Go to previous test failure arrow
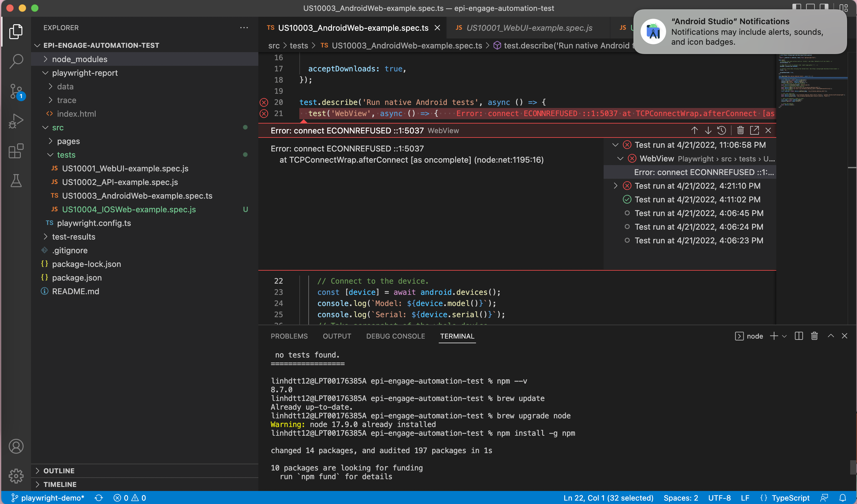This screenshot has width=857, height=504. (x=694, y=131)
